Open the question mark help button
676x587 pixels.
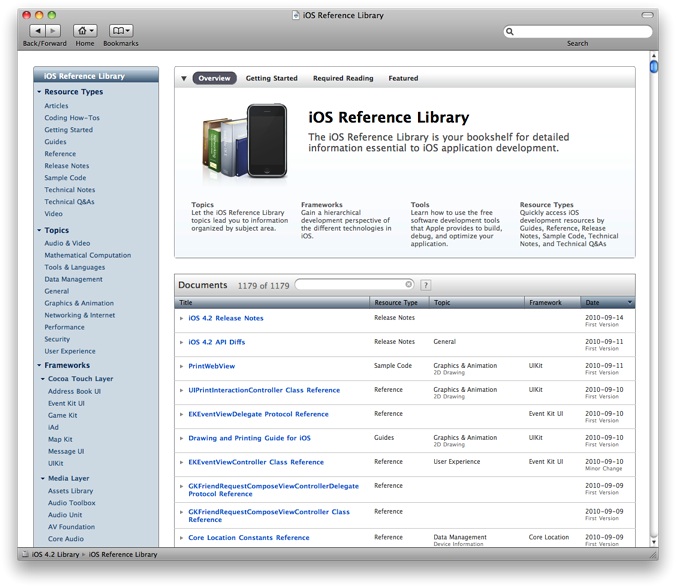pyautogui.click(x=426, y=285)
